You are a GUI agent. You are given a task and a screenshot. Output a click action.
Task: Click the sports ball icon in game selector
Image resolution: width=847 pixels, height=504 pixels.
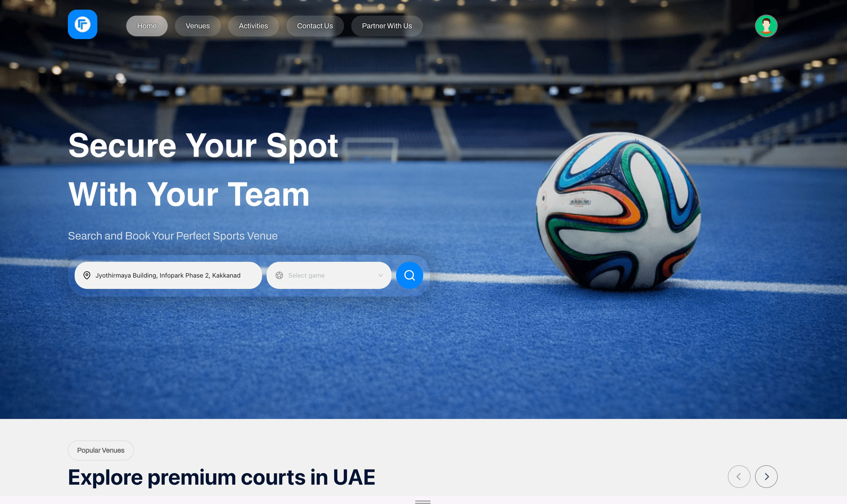tap(279, 276)
